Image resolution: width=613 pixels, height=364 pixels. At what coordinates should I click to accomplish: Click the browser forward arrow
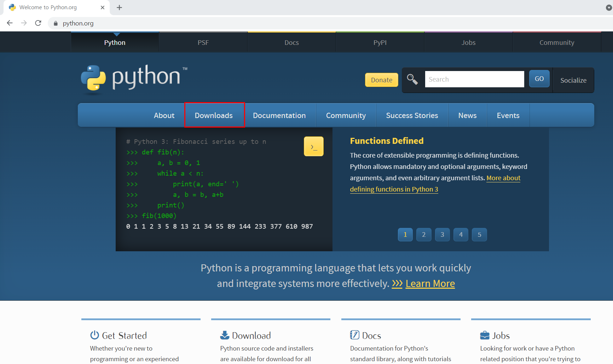point(24,23)
